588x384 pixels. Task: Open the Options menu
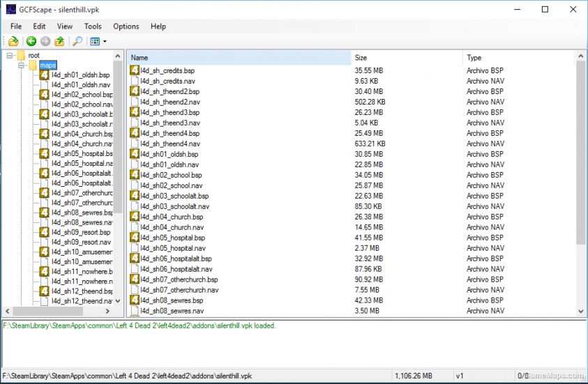coord(126,26)
